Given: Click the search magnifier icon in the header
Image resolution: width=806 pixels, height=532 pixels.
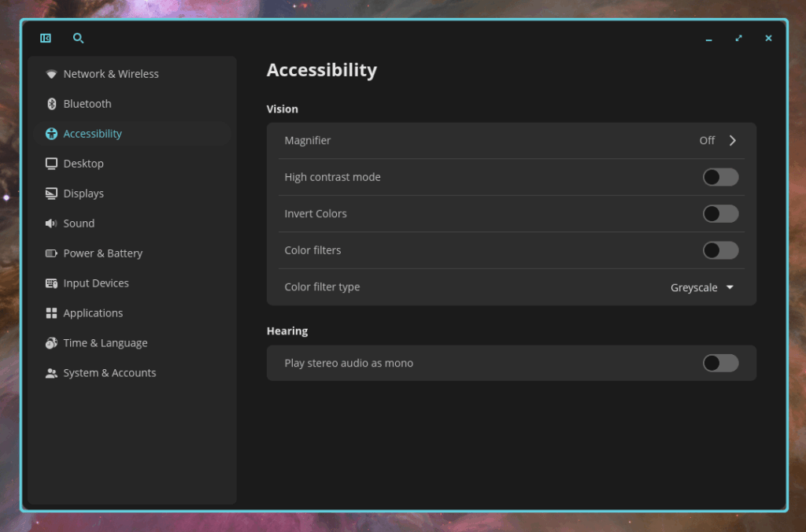Looking at the screenshot, I should pos(78,38).
